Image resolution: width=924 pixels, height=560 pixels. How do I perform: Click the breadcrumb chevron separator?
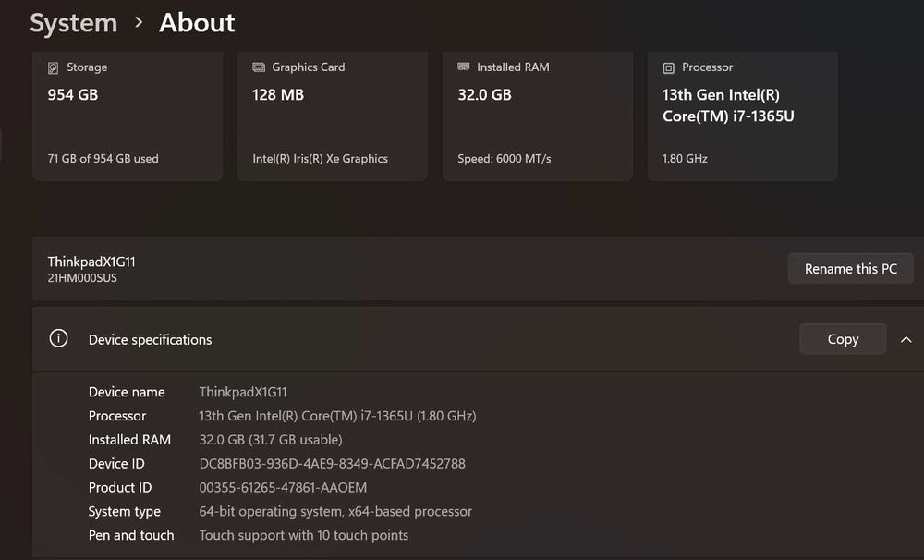point(139,22)
